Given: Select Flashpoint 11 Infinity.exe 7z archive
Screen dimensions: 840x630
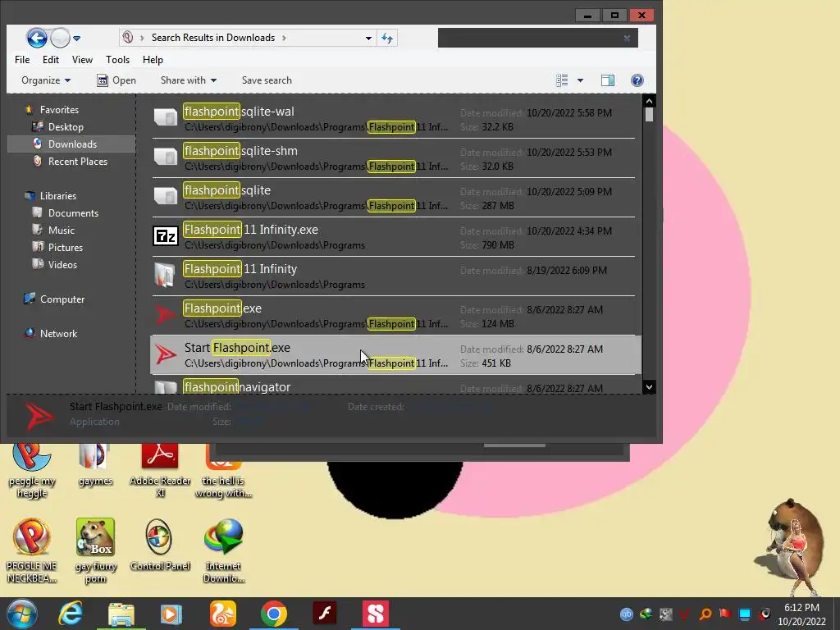Looking at the screenshot, I should coord(394,237).
